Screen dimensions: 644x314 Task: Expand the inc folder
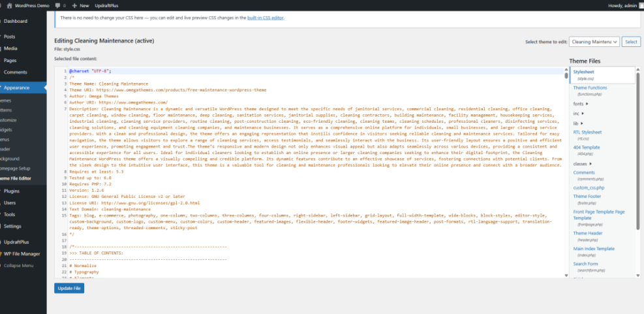(579, 114)
